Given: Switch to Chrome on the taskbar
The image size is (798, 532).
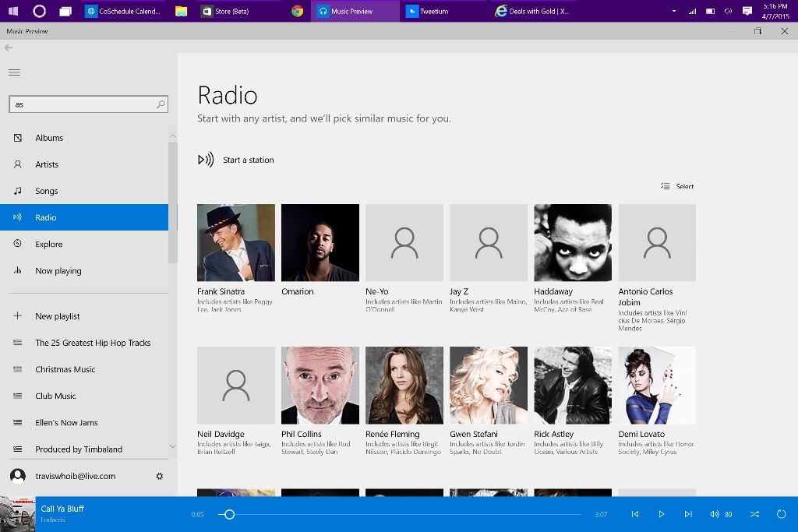Looking at the screenshot, I should [297, 11].
